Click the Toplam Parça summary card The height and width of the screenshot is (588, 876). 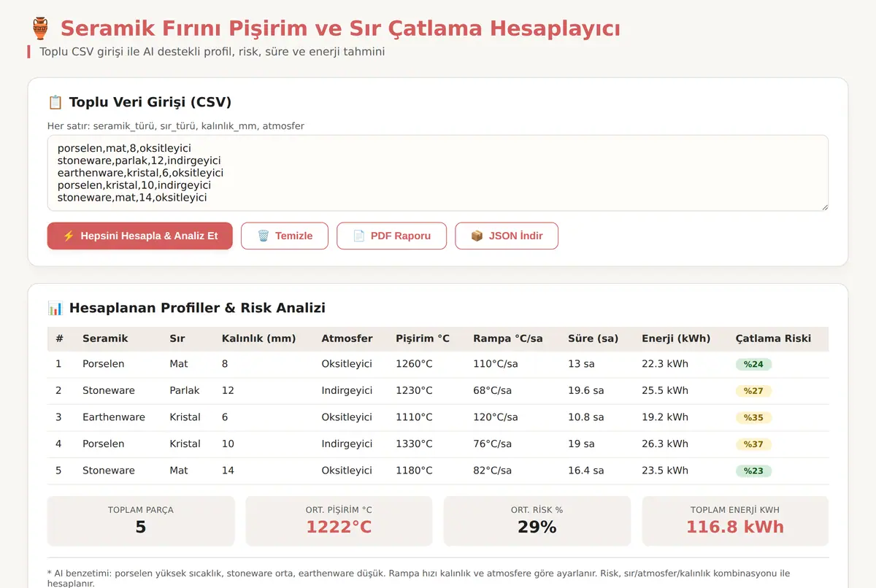pyautogui.click(x=141, y=521)
